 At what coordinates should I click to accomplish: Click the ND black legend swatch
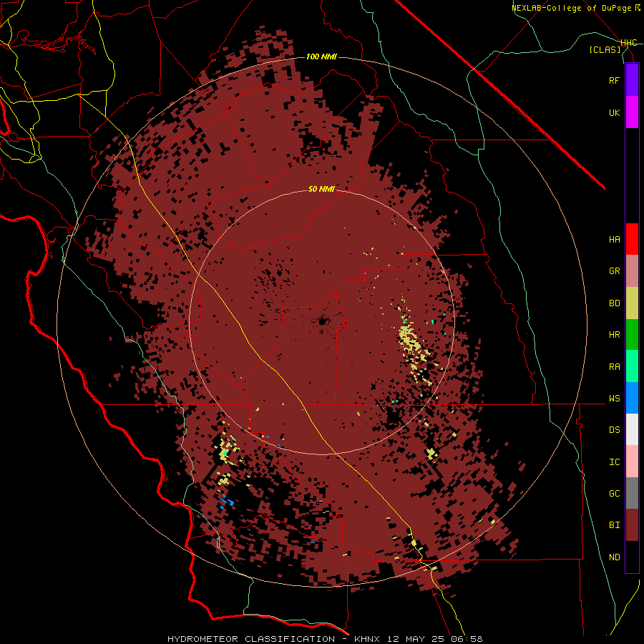click(632, 557)
